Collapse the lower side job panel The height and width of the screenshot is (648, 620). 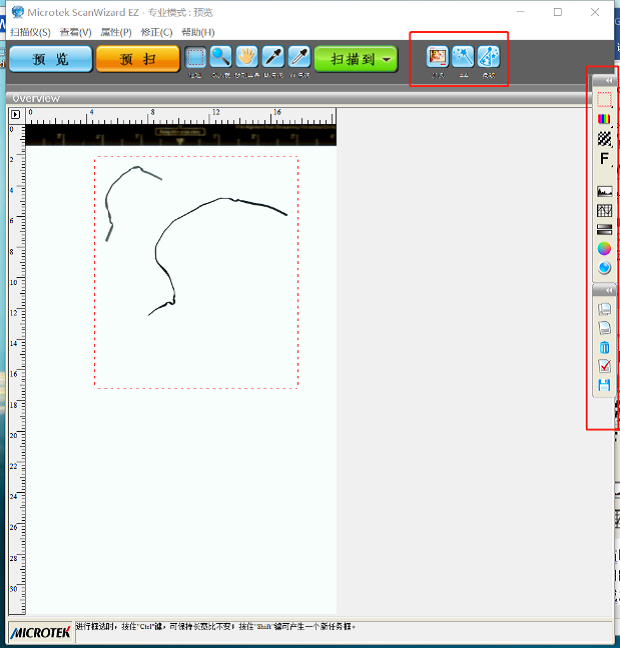pyautogui.click(x=608, y=290)
